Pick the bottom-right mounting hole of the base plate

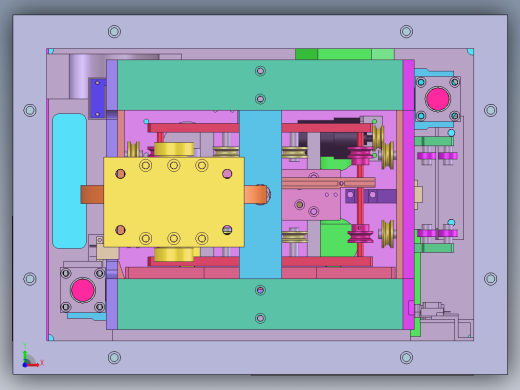406,357
